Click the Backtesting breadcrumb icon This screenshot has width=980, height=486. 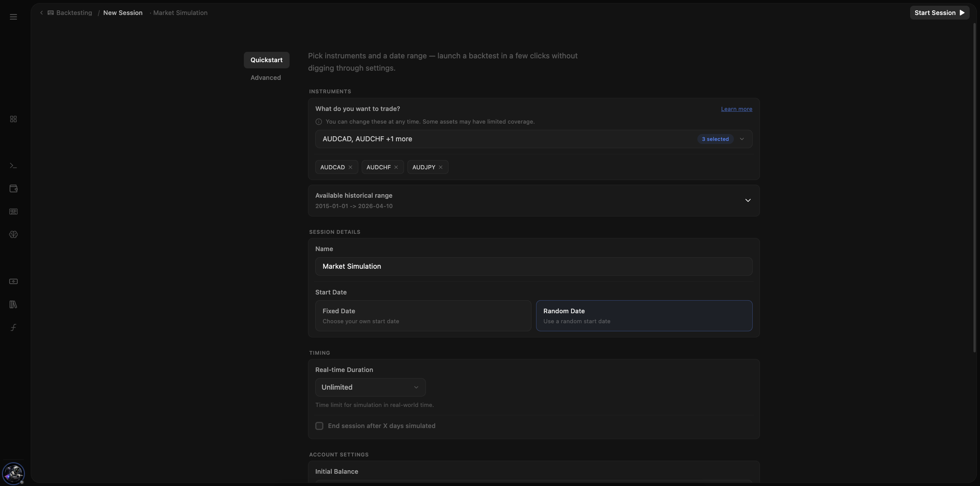51,13
